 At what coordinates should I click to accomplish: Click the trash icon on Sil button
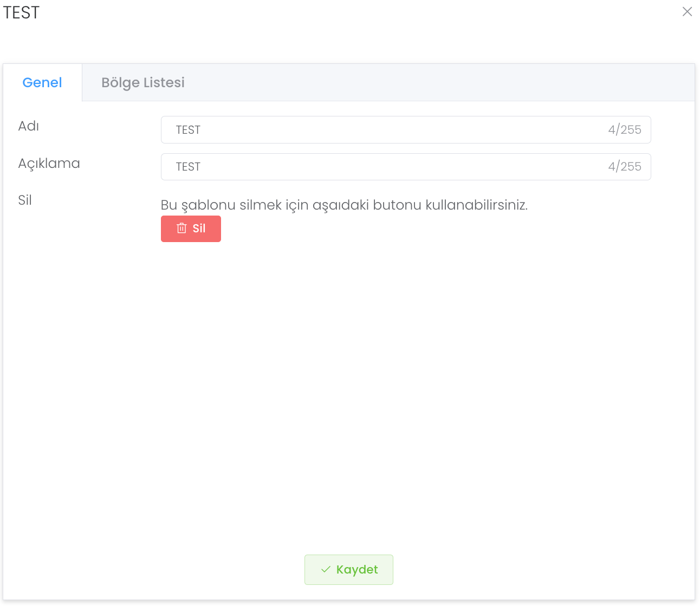182,229
